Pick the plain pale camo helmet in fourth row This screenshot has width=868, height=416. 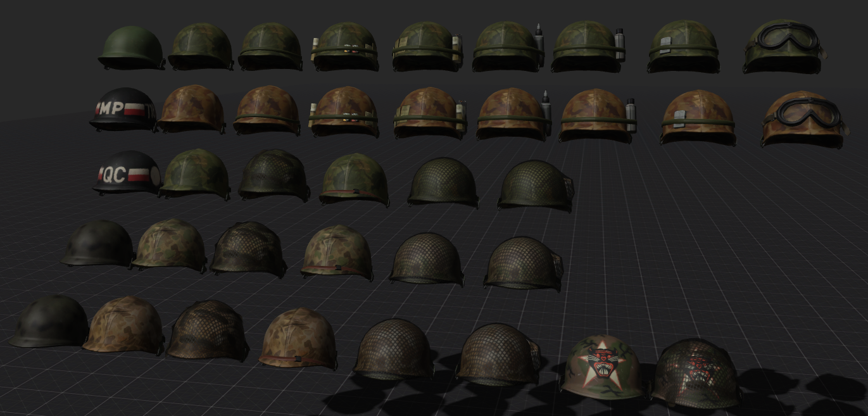pos(169,246)
